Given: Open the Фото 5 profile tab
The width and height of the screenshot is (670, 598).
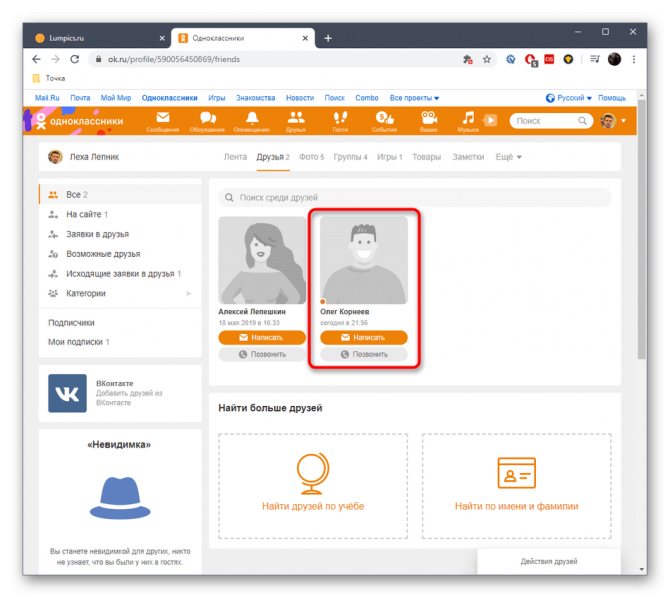Looking at the screenshot, I should pos(311,157).
